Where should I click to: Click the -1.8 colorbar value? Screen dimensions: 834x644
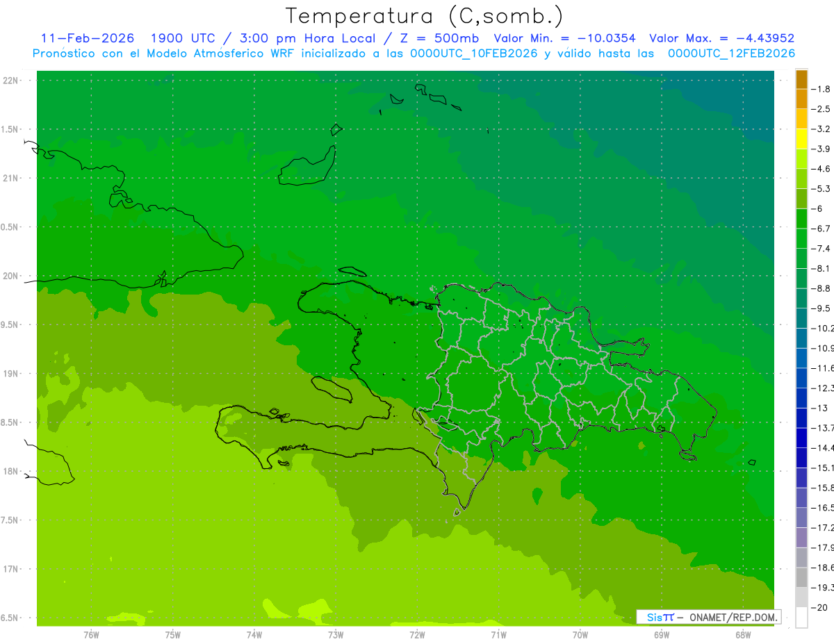tap(821, 89)
